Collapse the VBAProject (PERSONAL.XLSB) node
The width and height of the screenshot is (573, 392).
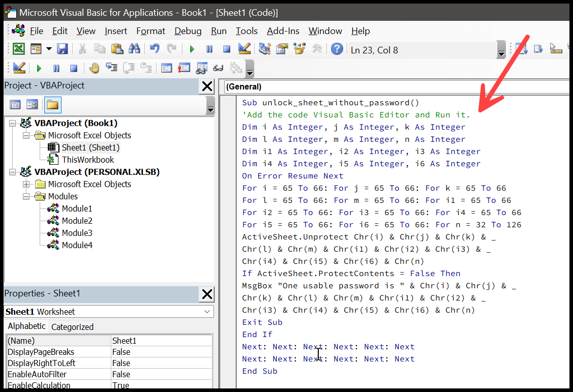(x=12, y=172)
